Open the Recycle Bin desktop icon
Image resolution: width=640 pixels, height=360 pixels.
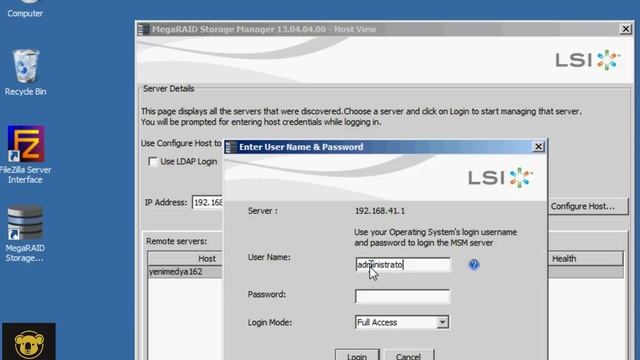click(x=25, y=72)
